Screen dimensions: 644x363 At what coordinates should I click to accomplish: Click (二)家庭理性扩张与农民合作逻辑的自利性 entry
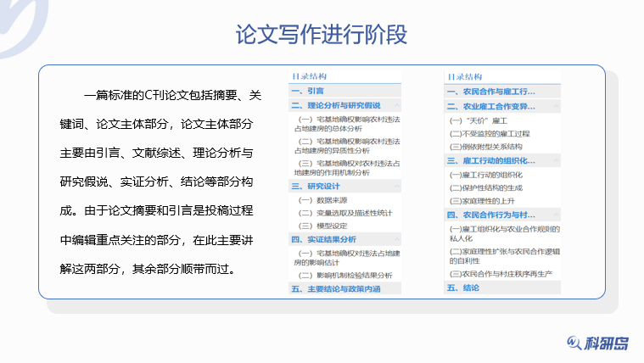tap(505, 256)
